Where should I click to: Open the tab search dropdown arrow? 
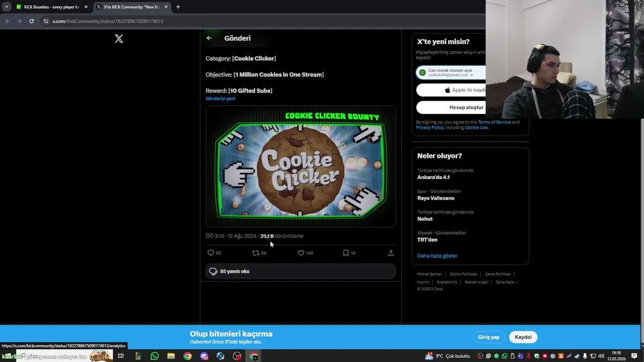7,7
